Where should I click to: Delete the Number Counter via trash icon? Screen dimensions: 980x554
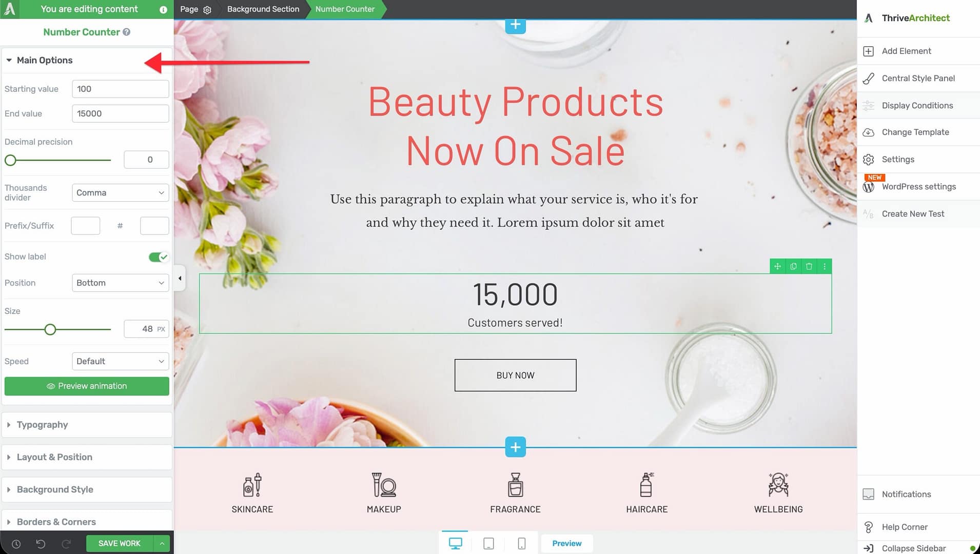coord(809,266)
